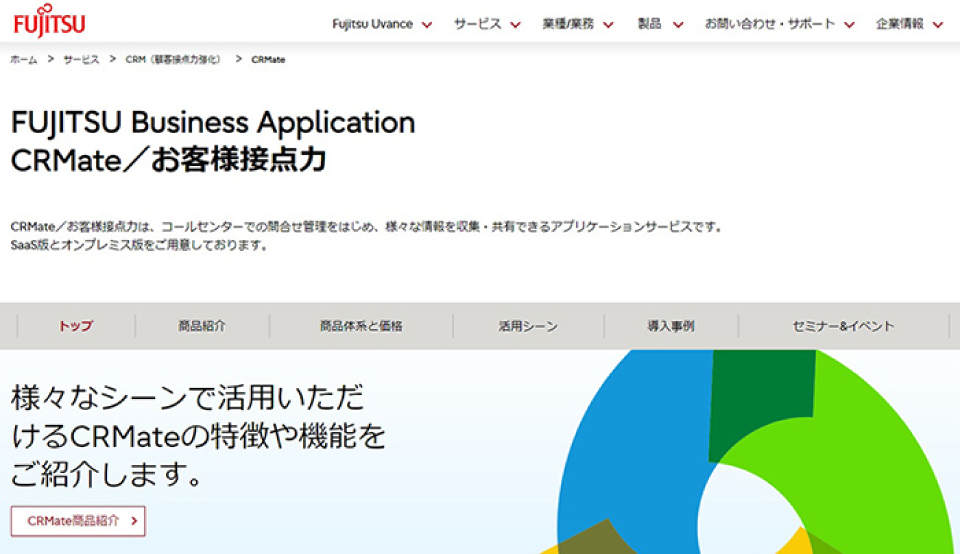Switch to the 商品体系と価格 tab
Image resolution: width=960 pixels, height=554 pixels.
click(361, 326)
